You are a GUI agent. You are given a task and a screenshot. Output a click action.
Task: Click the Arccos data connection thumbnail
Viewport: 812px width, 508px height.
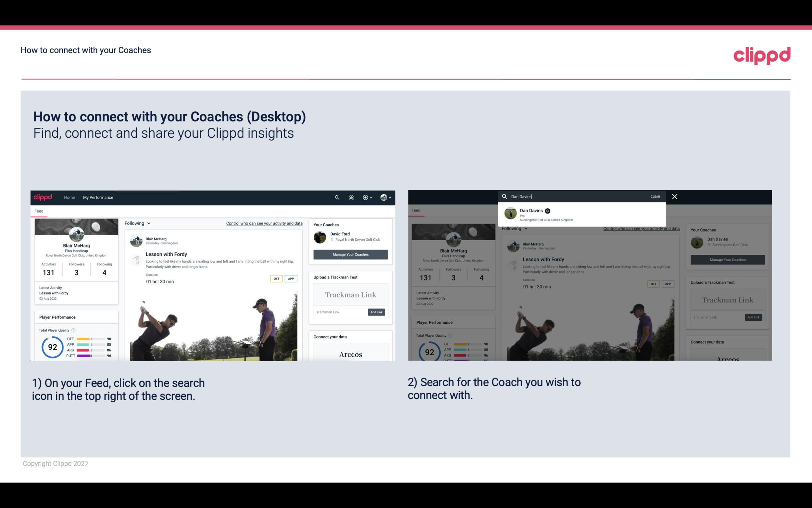pos(350,354)
